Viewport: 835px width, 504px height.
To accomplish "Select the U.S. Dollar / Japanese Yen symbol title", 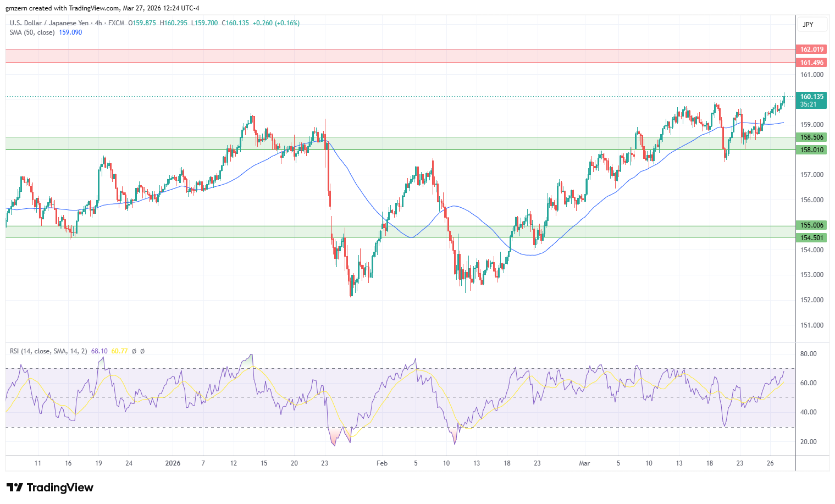I will coord(49,23).
